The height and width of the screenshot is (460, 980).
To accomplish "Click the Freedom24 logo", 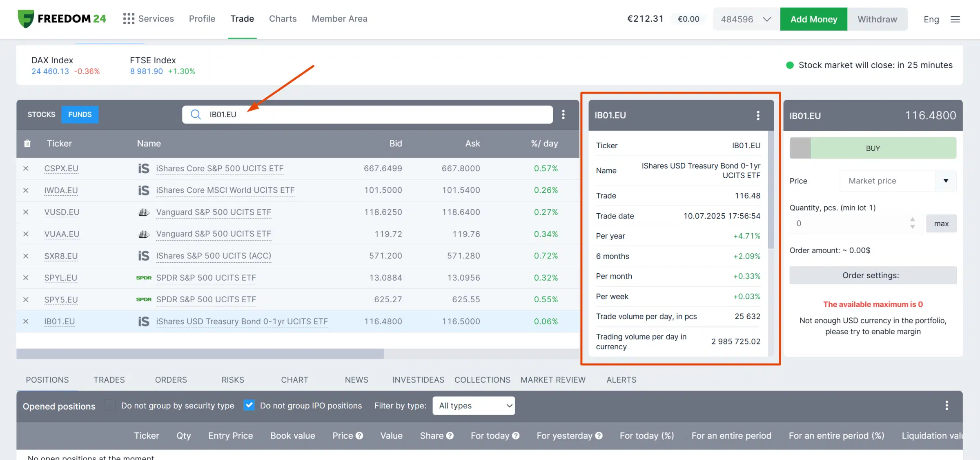I will [x=62, y=19].
